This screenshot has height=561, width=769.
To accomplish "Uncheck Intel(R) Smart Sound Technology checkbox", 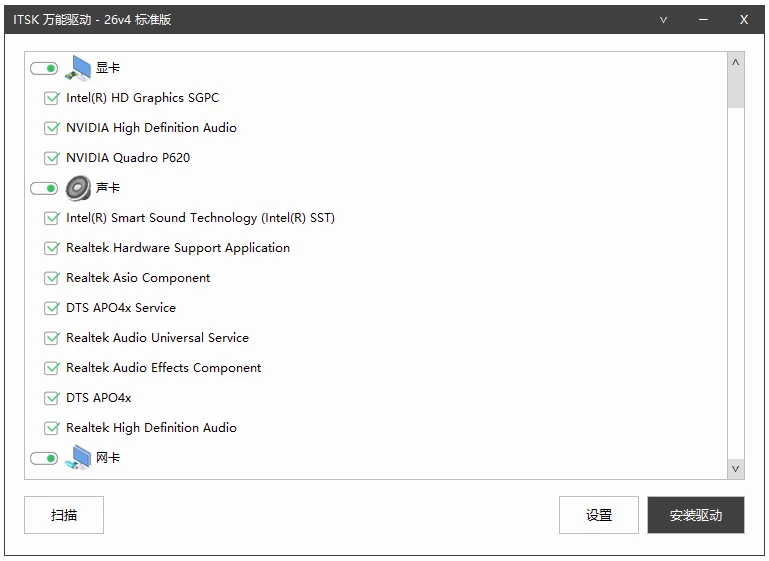I will (51, 218).
